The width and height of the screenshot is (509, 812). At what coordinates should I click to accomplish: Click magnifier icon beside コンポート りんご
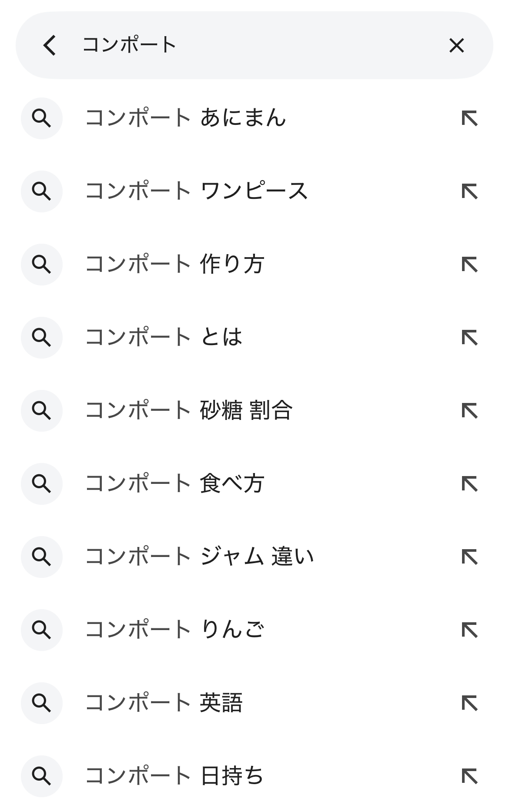pos(42,630)
